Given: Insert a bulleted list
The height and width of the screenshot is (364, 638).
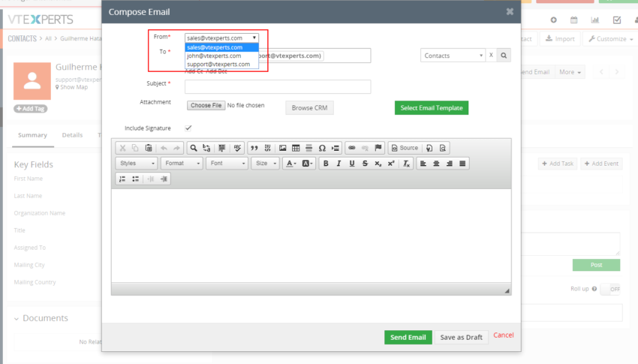Looking at the screenshot, I should (136, 179).
